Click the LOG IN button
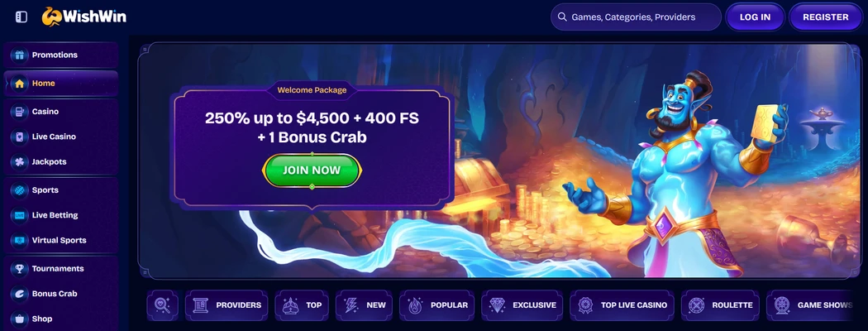 click(755, 17)
